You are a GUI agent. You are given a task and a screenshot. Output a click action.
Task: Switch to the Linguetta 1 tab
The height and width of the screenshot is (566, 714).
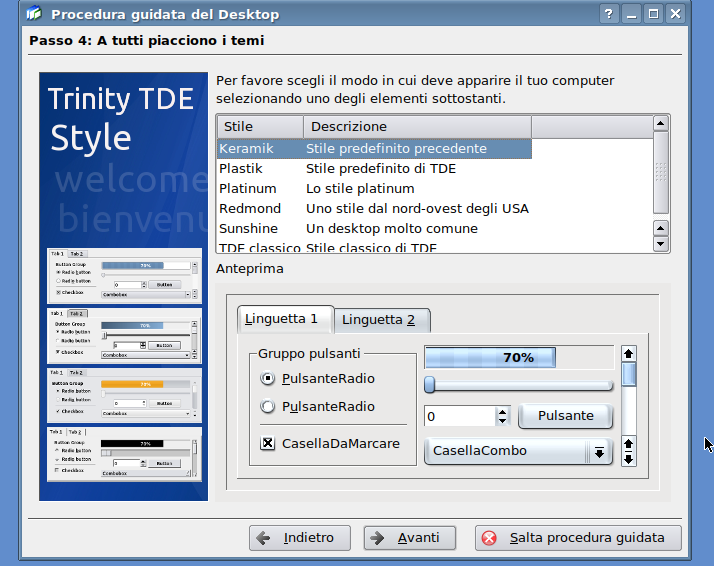[286, 319]
